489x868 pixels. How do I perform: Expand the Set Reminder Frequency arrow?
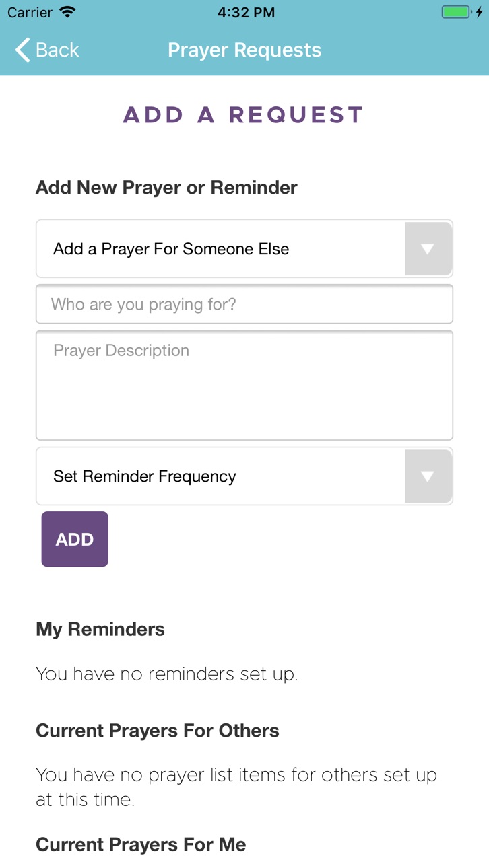[x=427, y=476]
